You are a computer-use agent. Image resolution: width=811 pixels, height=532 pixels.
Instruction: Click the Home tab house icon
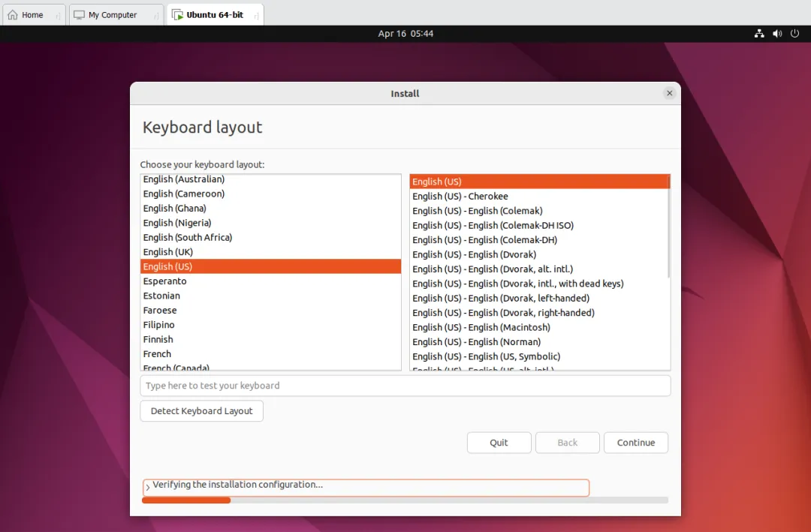(x=13, y=15)
